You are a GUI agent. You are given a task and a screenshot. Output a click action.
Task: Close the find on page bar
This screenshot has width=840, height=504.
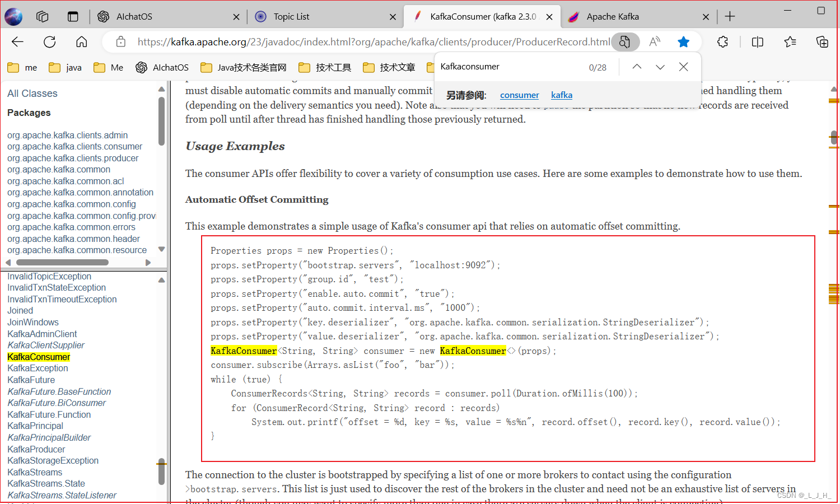pyautogui.click(x=683, y=67)
